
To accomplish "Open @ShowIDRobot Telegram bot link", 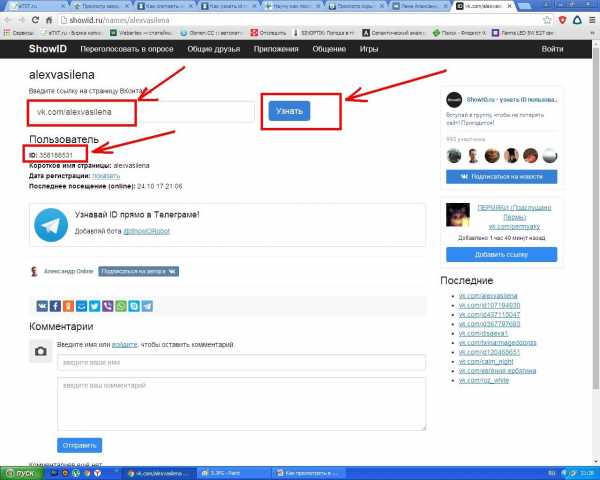I will point(146,231).
